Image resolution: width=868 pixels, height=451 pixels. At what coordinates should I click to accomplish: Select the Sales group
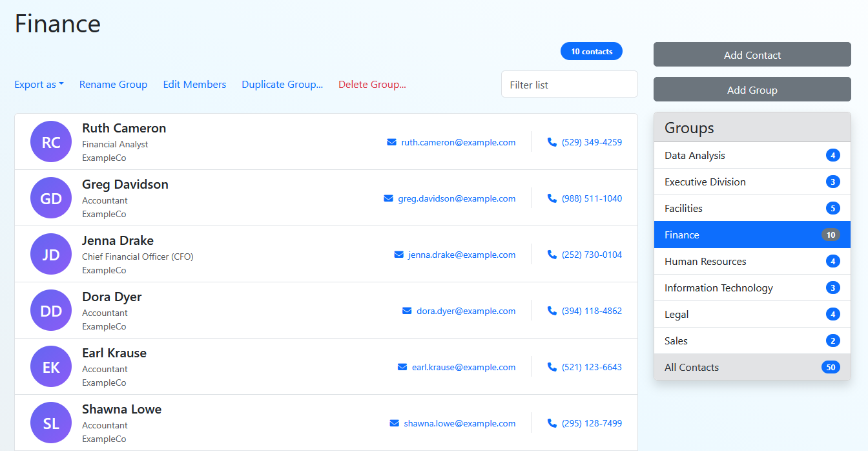click(752, 341)
